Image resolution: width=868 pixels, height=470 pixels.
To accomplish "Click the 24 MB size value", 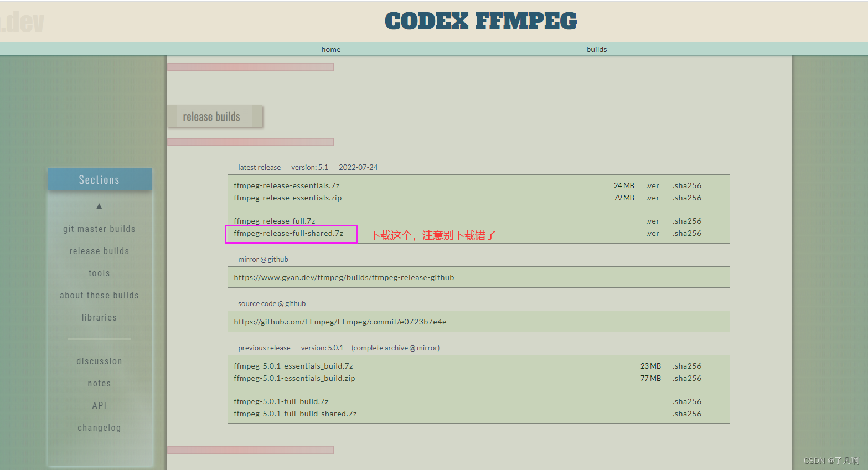I will click(x=624, y=185).
